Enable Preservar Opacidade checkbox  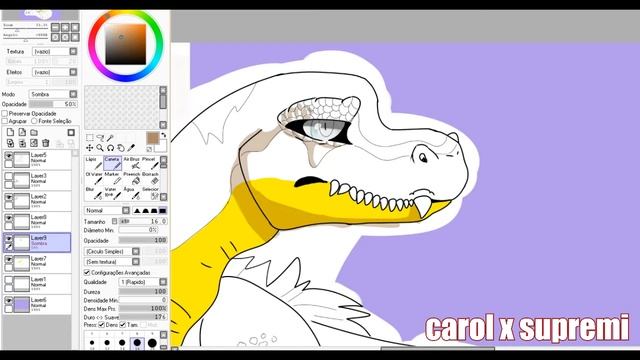click(x=5, y=113)
